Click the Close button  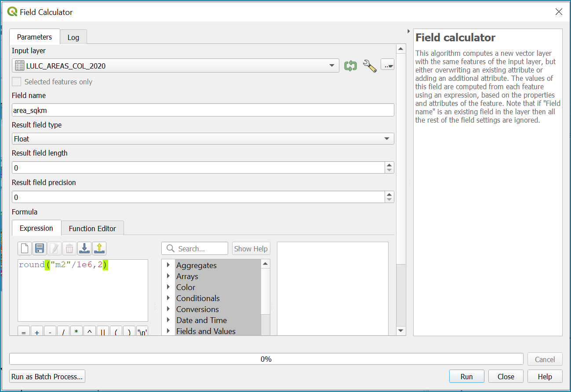[506, 377]
